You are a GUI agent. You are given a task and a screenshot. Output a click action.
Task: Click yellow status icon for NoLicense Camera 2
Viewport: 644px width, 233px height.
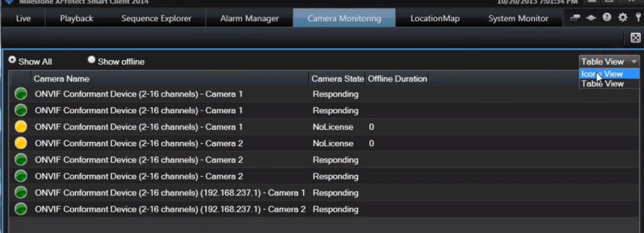tap(21, 143)
